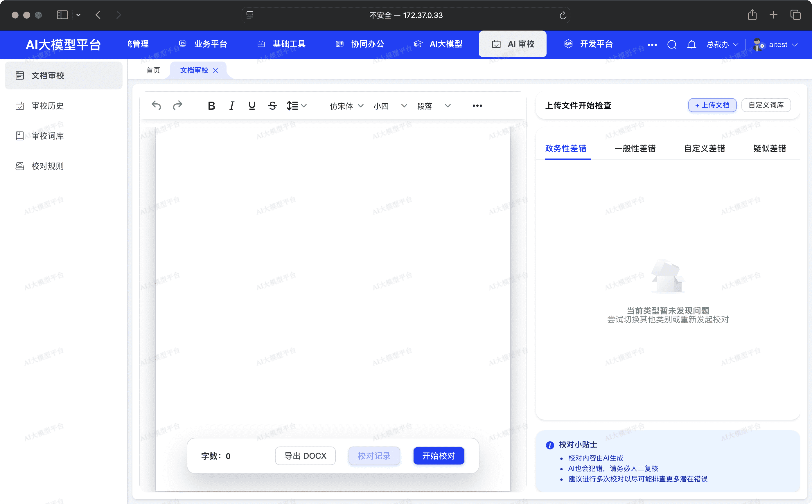Toggle bold formatting
The image size is (812, 504).
[211, 106]
